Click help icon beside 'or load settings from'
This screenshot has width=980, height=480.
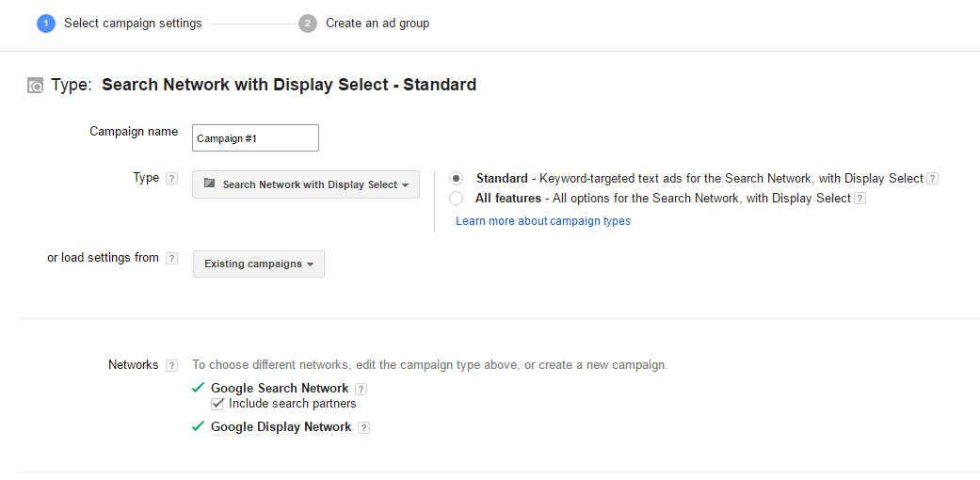coord(171,259)
